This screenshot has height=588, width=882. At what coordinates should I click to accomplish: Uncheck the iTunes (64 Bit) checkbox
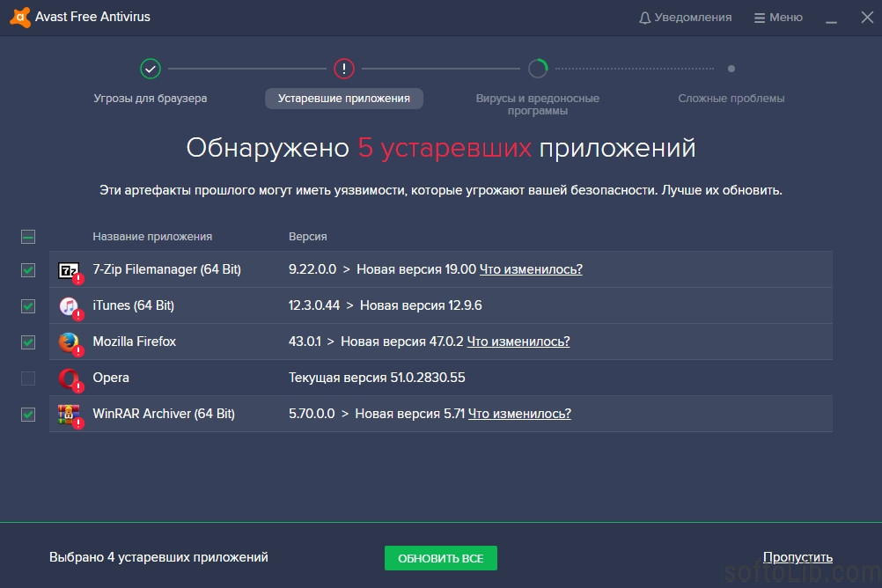click(28, 306)
